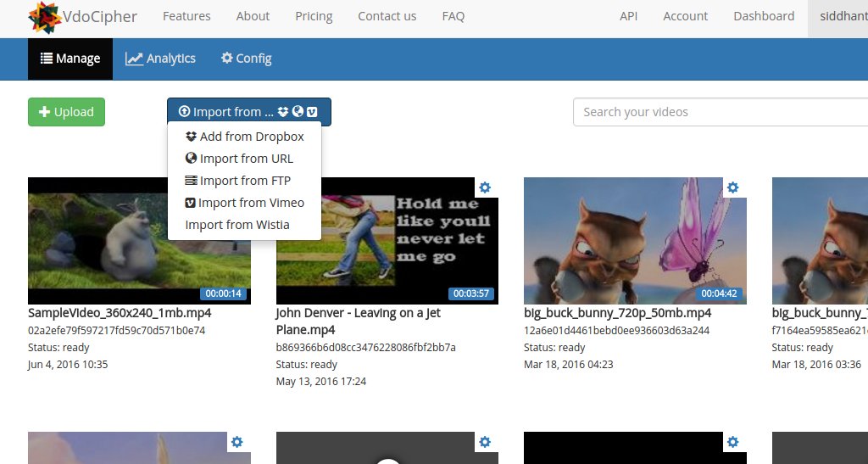Click the May 13, 2016 17:24 date

click(x=321, y=382)
